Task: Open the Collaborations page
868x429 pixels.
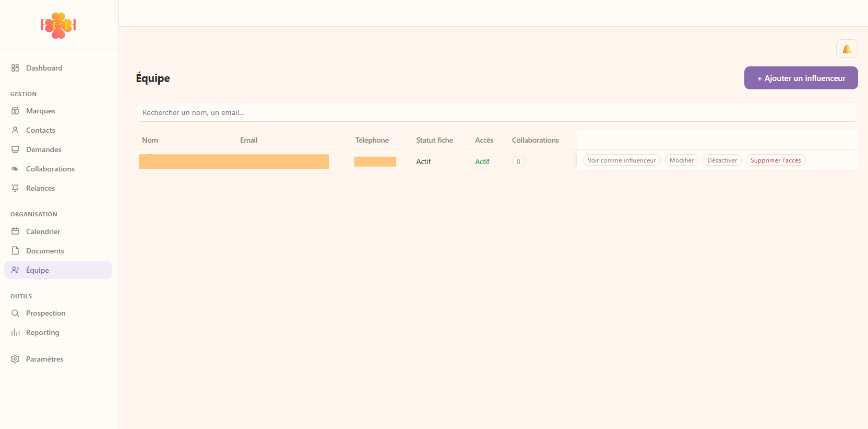Action: (58, 169)
